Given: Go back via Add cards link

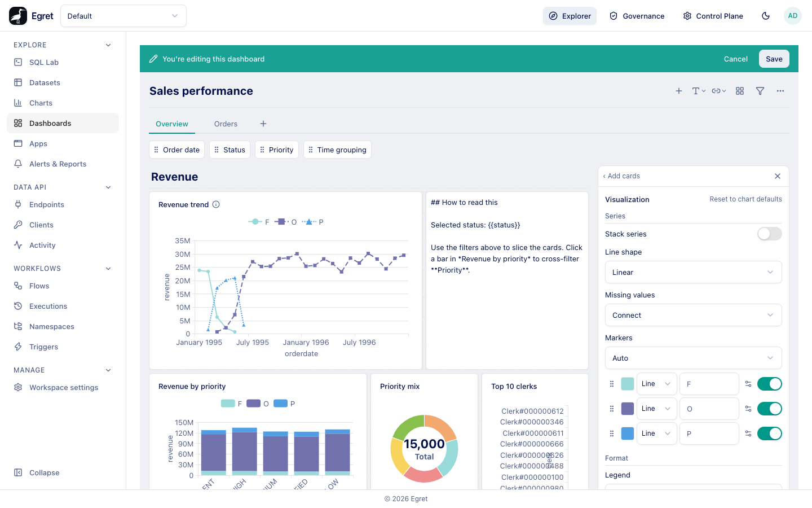Looking at the screenshot, I should pyautogui.click(x=621, y=176).
